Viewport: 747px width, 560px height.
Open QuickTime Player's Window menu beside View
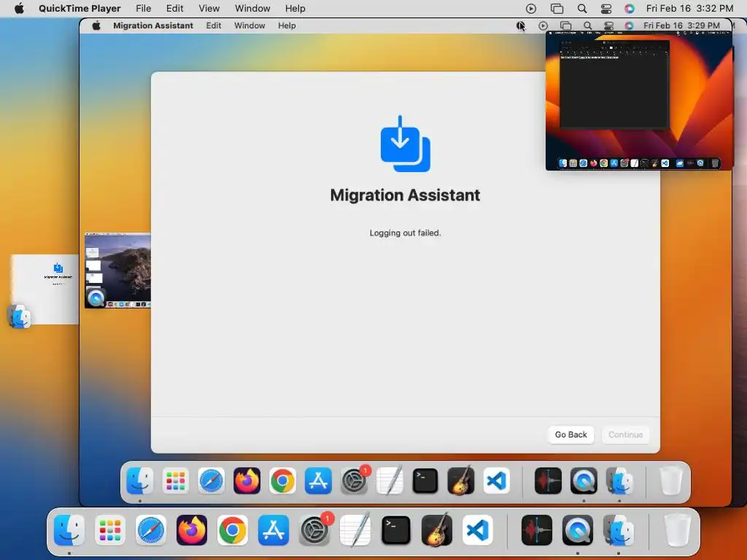(x=252, y=9)
